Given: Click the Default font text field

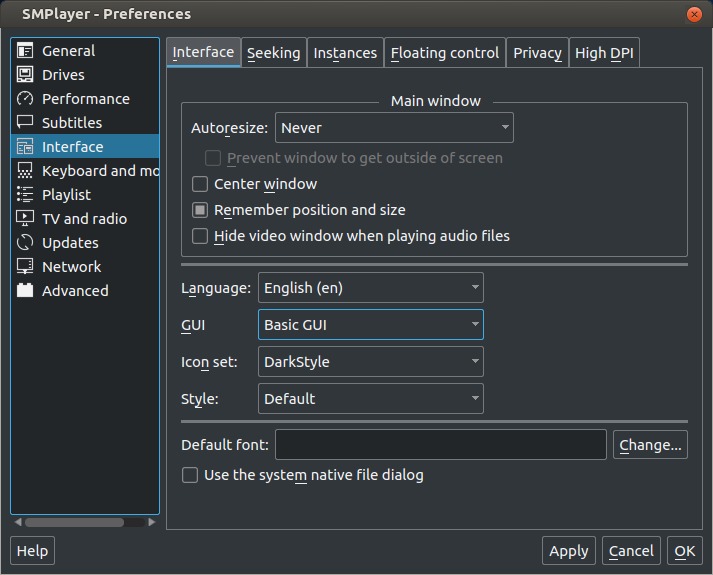Looking at the screenshot, I should (x=440, y=445).
